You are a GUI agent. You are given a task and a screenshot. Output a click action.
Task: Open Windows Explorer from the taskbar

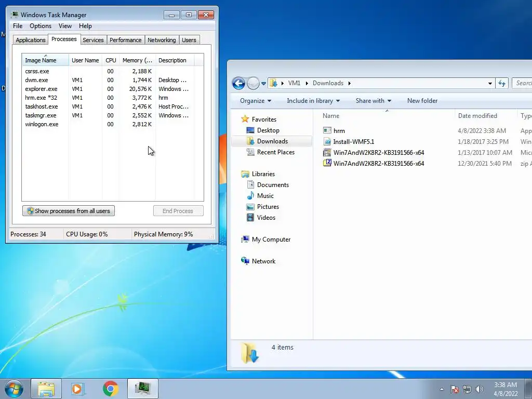(46, 389)
